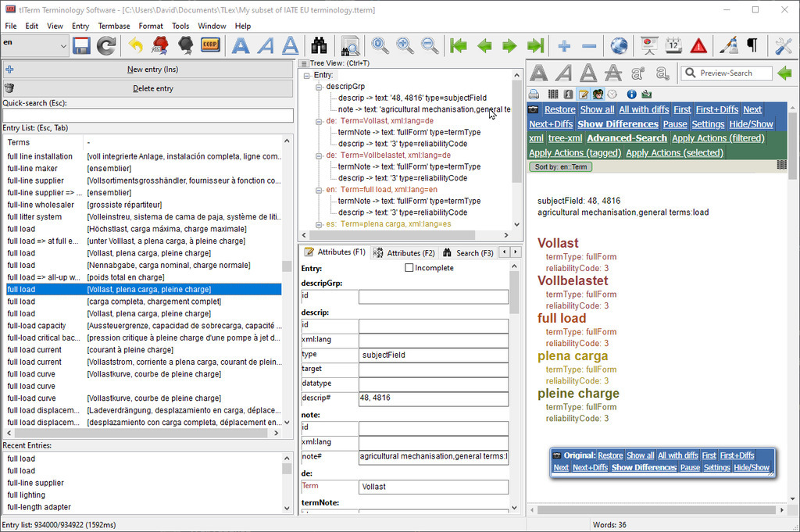The height and width of the screenshot is (532, 800).
Task: Click the red warning triangle icon
Action: [698, 46]
